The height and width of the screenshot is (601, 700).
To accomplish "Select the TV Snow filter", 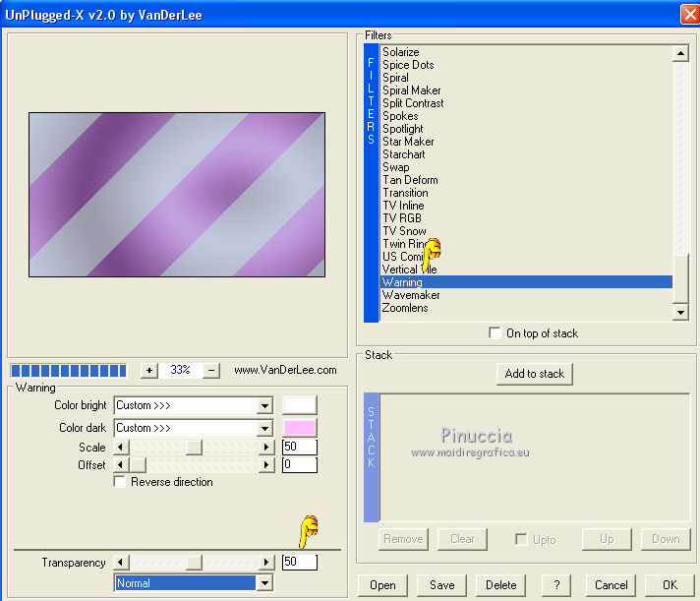I will coord(404,231).
